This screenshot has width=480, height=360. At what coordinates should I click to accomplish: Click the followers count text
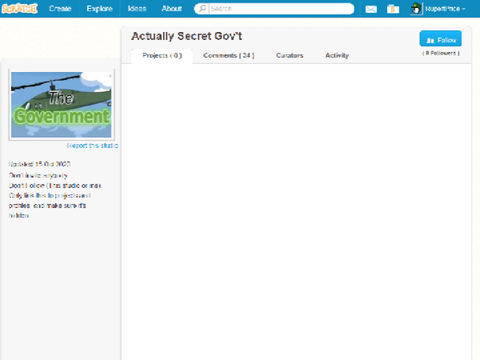pyautogui.click(x=441, y=53)
